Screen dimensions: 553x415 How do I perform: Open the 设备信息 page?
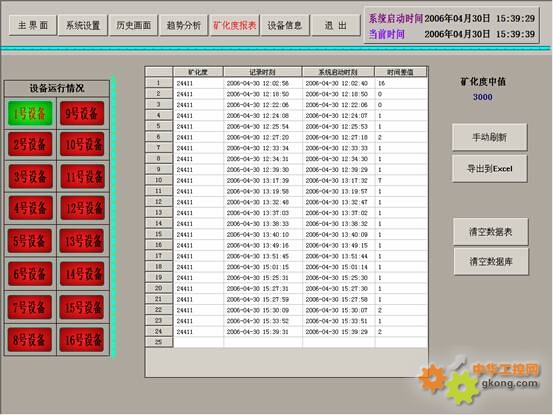coord(285,25)
